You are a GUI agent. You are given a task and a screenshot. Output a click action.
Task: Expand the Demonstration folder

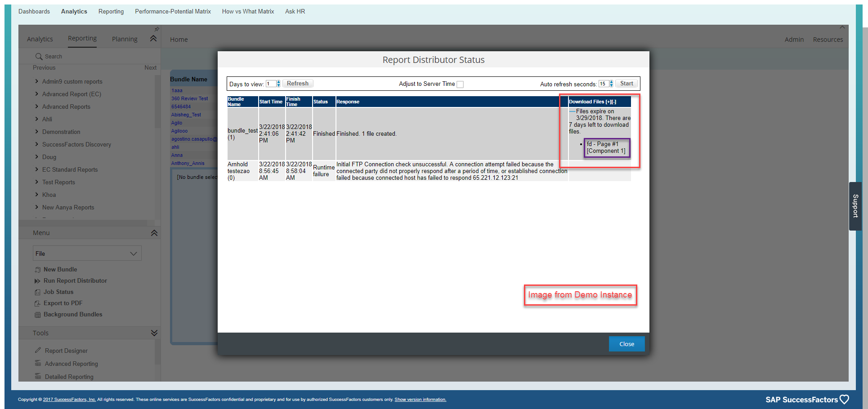[x=36, y=132]
